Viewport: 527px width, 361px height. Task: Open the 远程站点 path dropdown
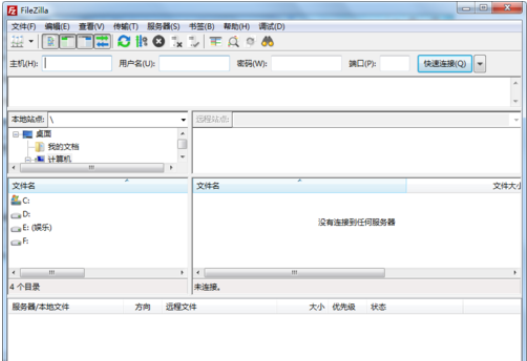click(516, 120)
